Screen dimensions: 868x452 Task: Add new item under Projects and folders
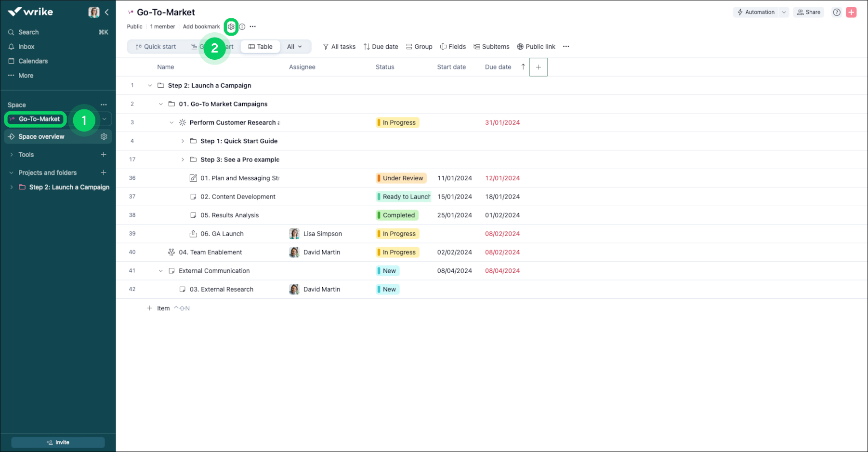point(104,173)
